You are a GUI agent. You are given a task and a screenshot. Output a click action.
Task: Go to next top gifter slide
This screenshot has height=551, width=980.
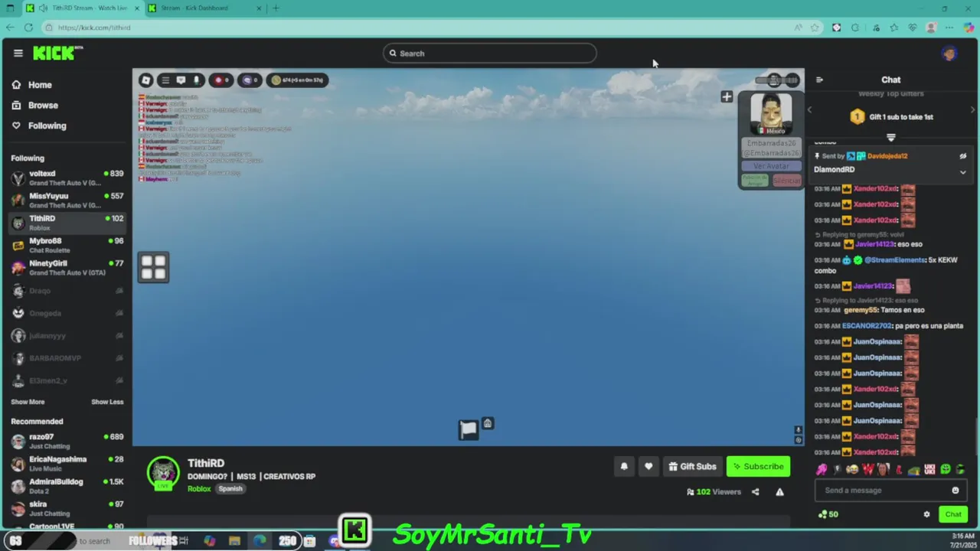(972, 110)
